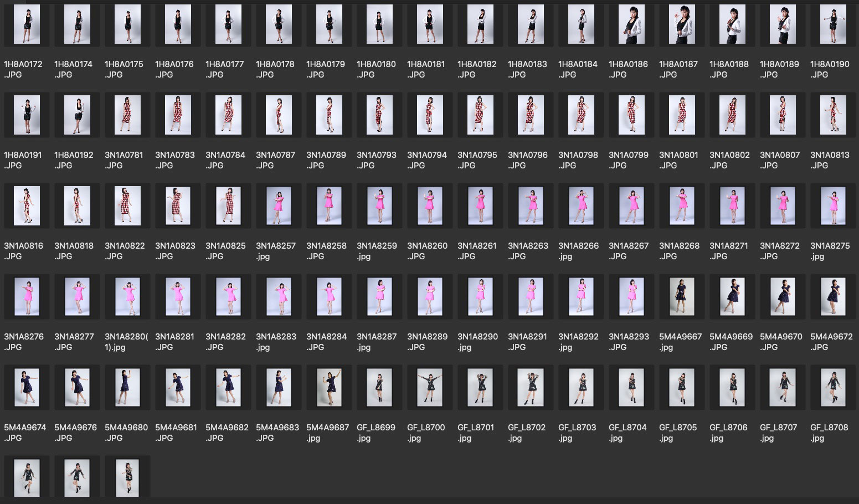Select the 1H8A0191.JPG thumbnail image
859x504 pixels.
pos(27,115)
